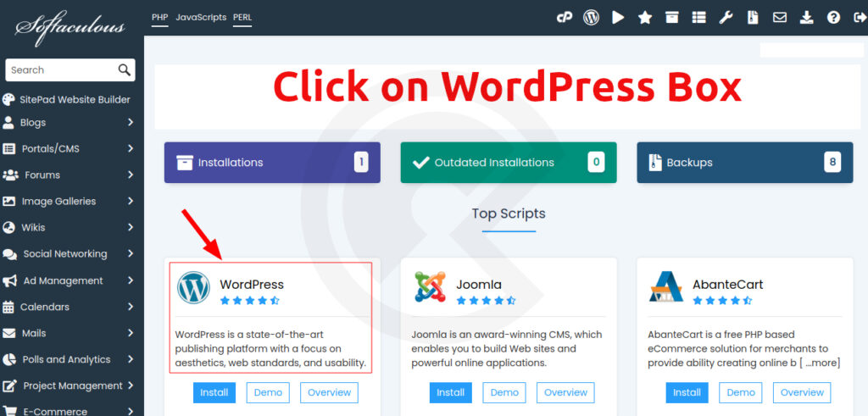Click Demo under Joomla
Viewport: 868px width, 416px height.
504,393
